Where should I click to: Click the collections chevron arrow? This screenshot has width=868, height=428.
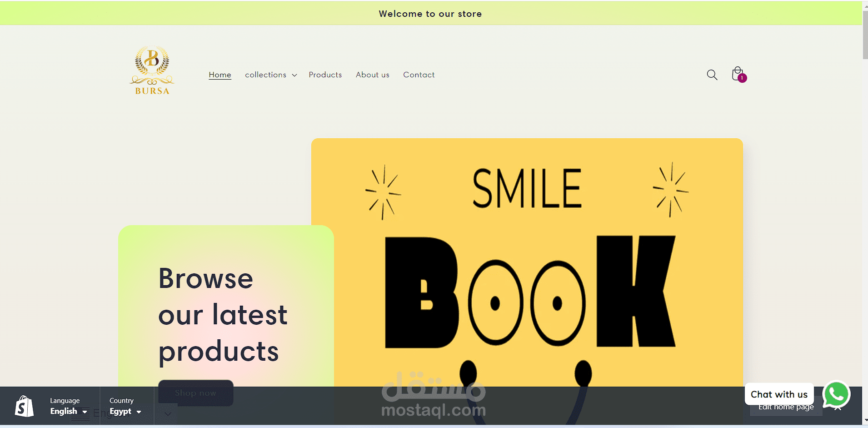[294, 75]
